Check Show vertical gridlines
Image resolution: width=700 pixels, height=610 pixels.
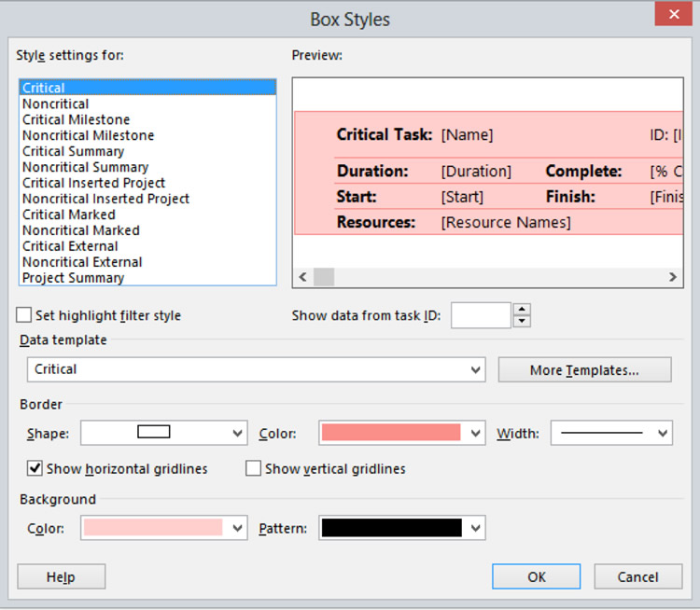[253, 468]
